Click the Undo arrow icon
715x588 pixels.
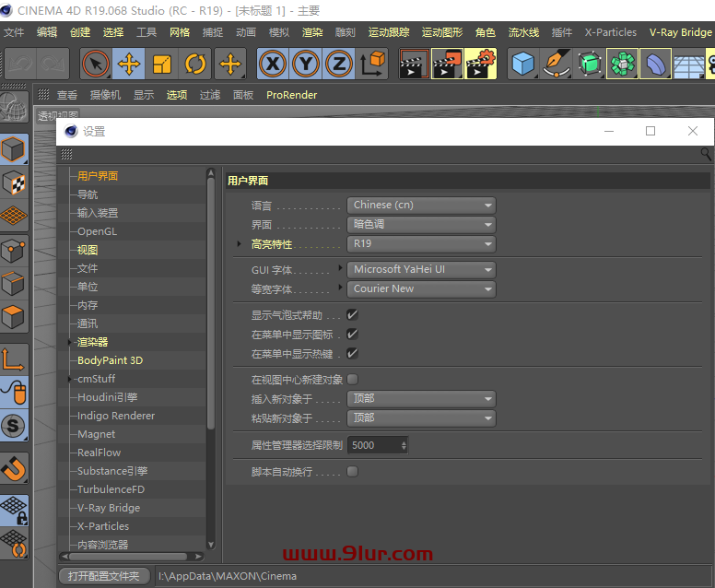click(x=20, y=64)
